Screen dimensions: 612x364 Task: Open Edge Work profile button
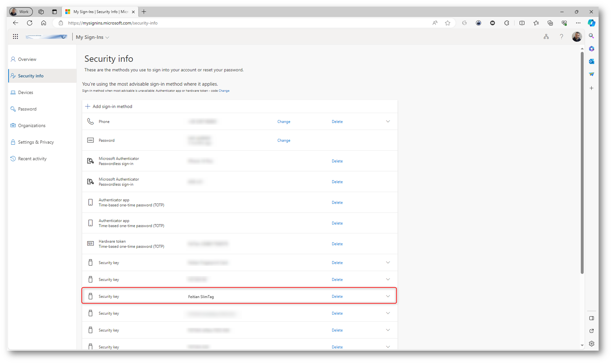pyautogui.click(x=21, y=12)
